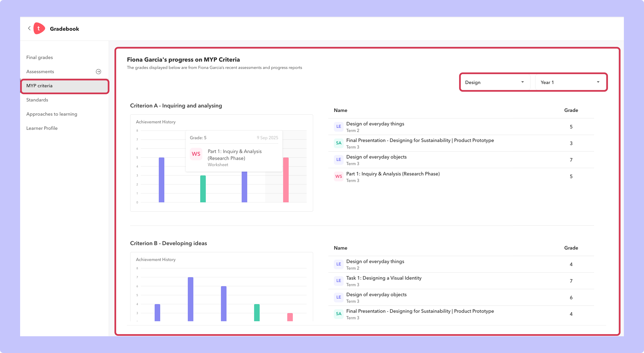This screenshot has width=644, height=353.
Task: Click grade 6 for Criterion B Design of everyday objects
Action: [x=571, y=298]
